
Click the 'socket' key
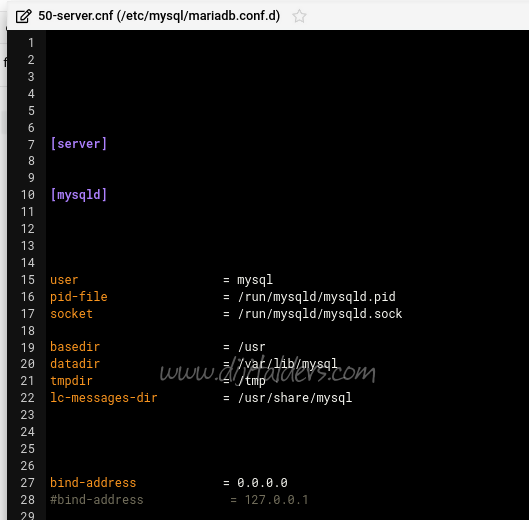click(71, 314)
